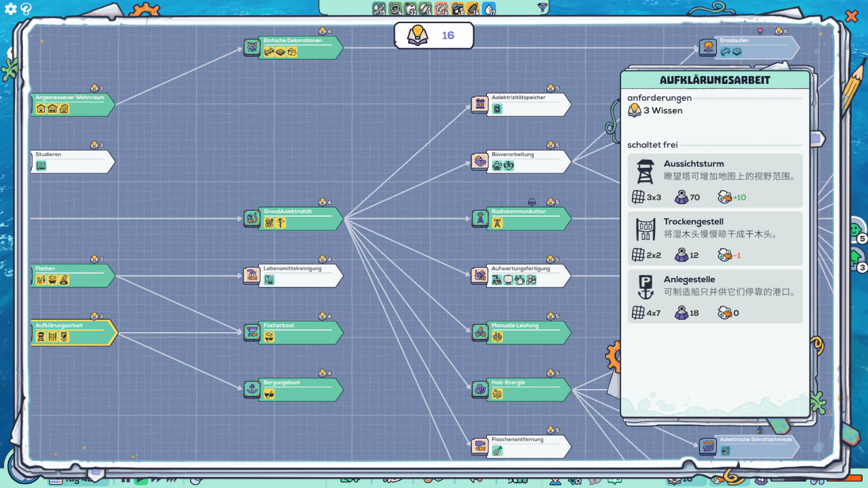This screenshot has height=488, width=868.
Task: Select the Studieren research node
Action: tap(71, 161)
